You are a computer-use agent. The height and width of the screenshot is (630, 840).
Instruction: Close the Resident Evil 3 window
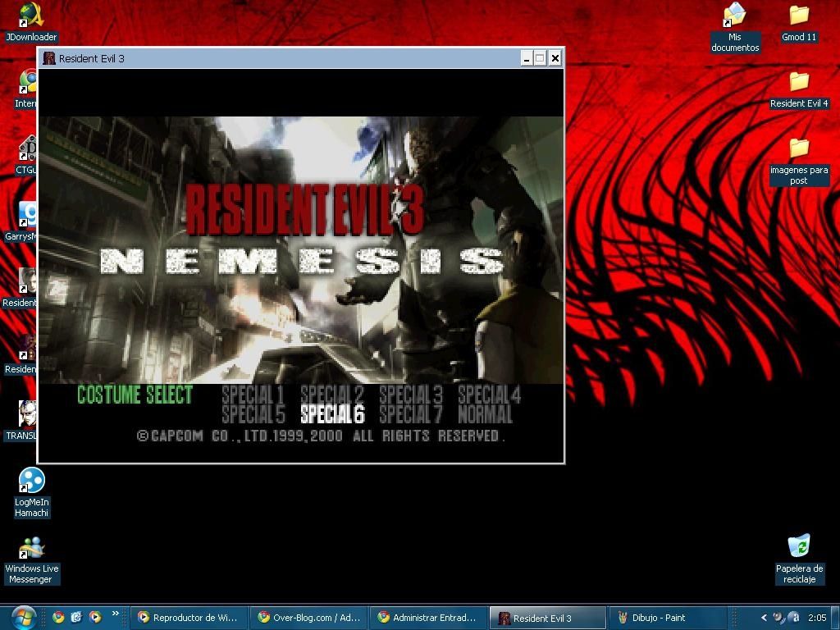[555, 58]
